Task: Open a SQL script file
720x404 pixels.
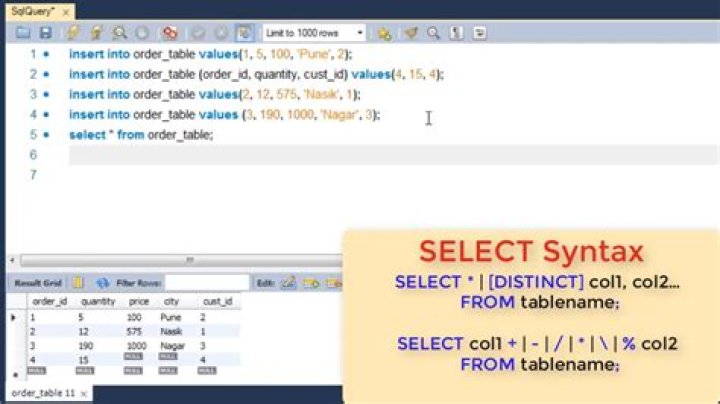Action: 23,33
